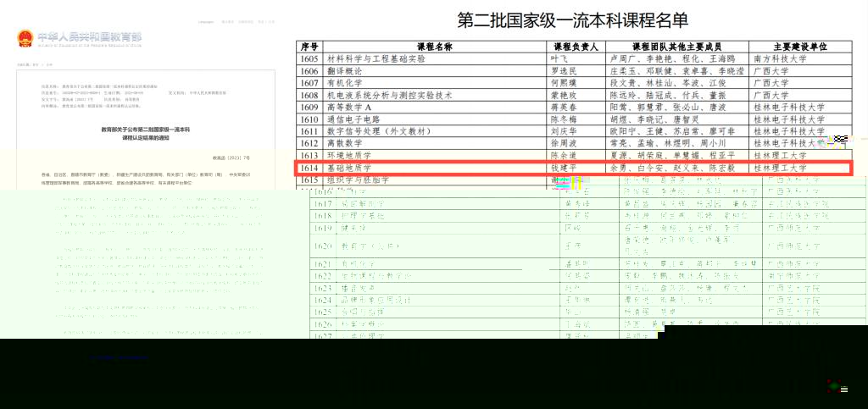Click course leader 蒋英春

point(564,108)
